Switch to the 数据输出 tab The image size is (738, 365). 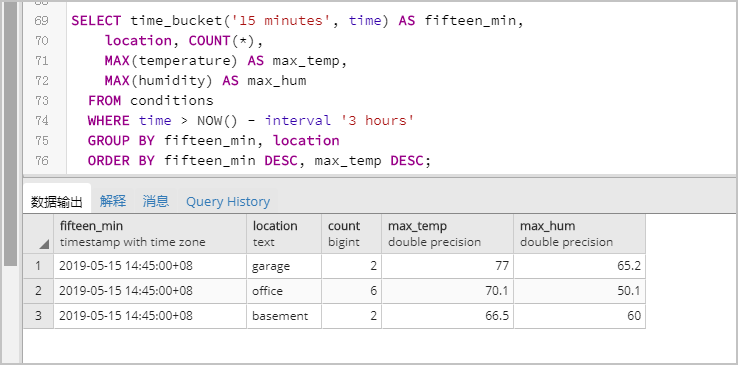[x=57, y=202]
